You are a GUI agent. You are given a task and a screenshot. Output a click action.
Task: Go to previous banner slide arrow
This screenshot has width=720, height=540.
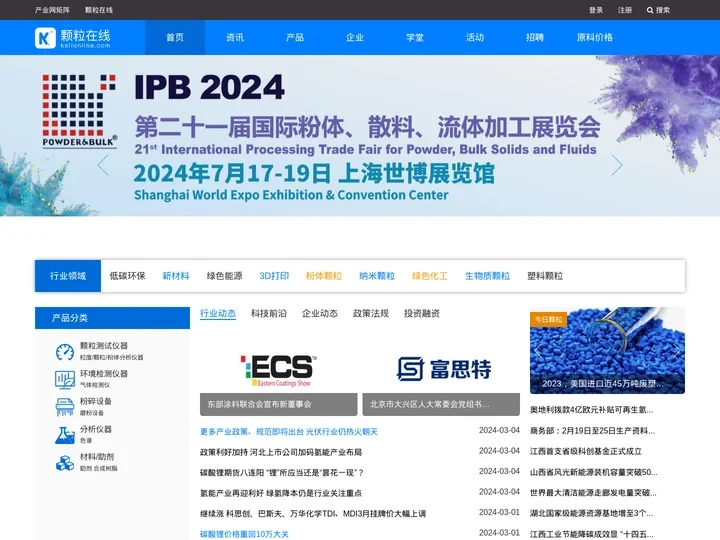tap(103, 165)
